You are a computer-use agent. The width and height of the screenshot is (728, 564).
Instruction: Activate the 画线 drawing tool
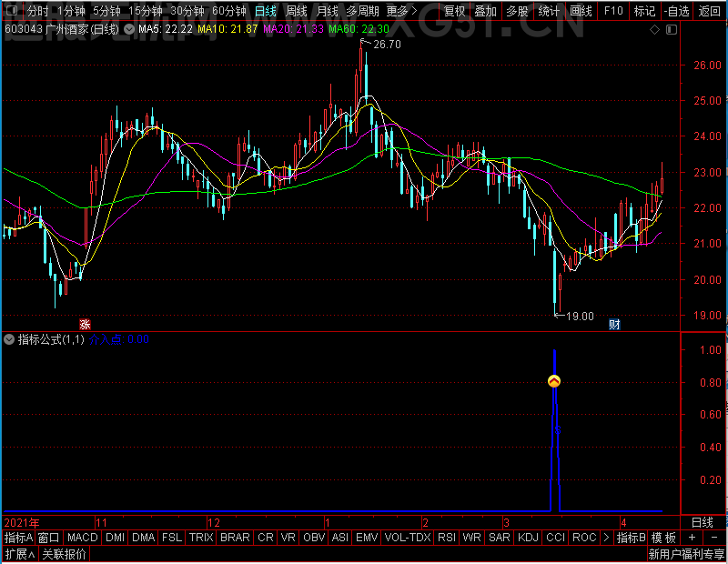[x=581, y=11]
